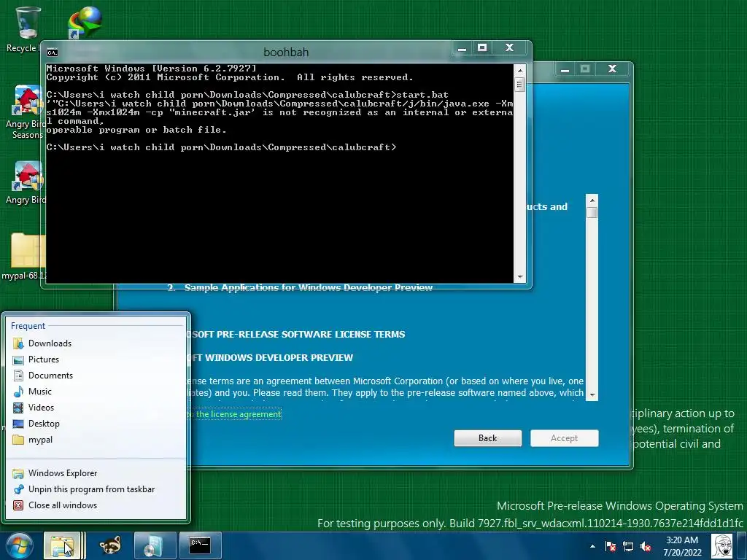Click the MICROSOFT PRE-RELEASE SOFTWARE LICENSE TERMS heading
This screenshot has height=560, width=747.
298,334
